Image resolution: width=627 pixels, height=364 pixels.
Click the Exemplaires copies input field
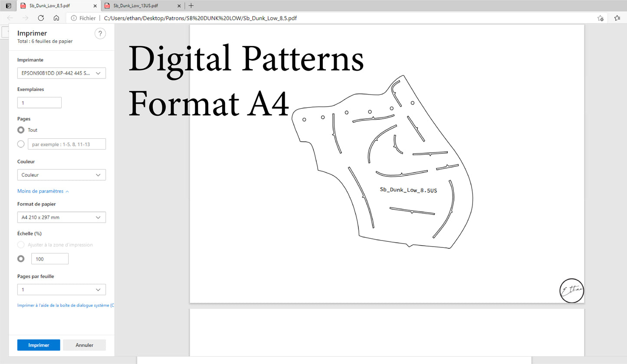pyautogui.click(x=39, y=103)
